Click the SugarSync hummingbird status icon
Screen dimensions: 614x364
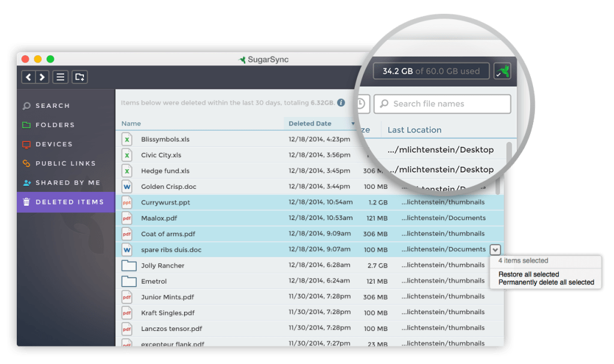click(x=502, y=71)
